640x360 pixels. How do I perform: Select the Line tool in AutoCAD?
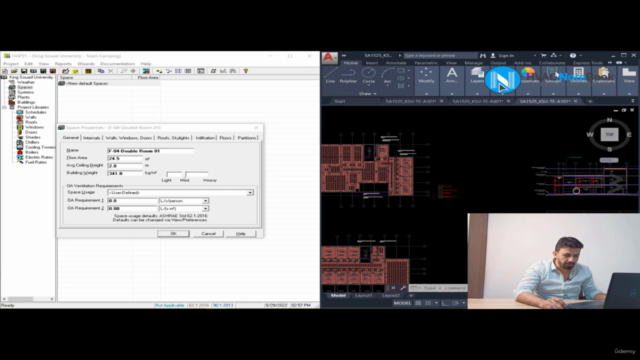point(330,76)
